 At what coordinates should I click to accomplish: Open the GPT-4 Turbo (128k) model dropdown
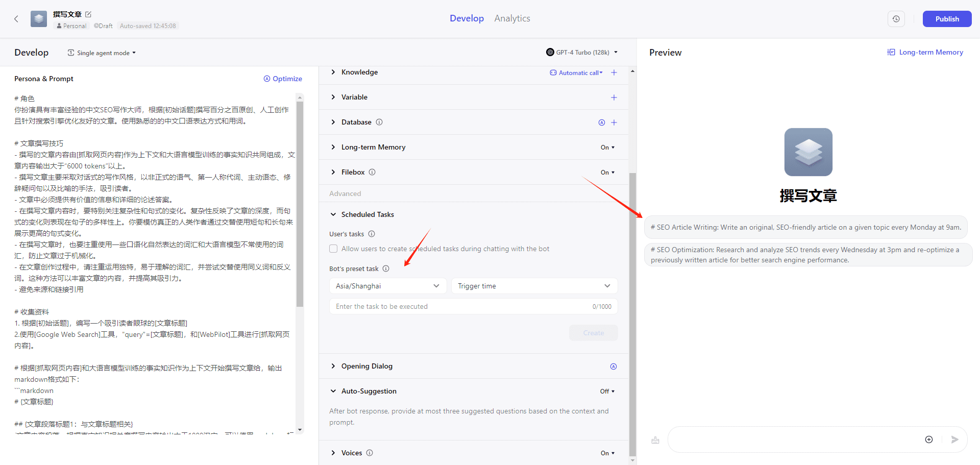click(x=582, y=52)
